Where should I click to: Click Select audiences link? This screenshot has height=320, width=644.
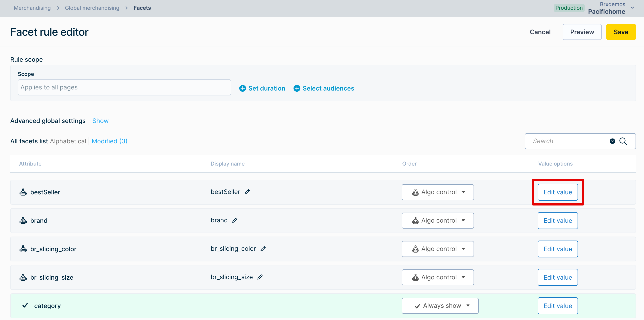[x=328, y=88]
